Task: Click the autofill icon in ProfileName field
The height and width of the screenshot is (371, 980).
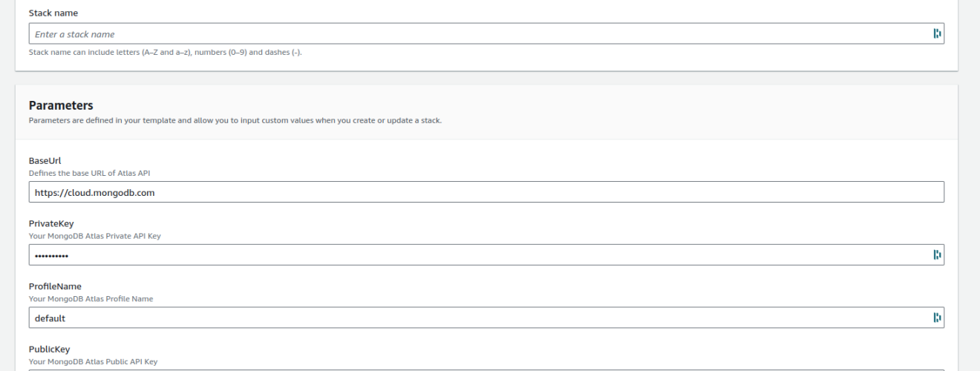Action: 936,318
